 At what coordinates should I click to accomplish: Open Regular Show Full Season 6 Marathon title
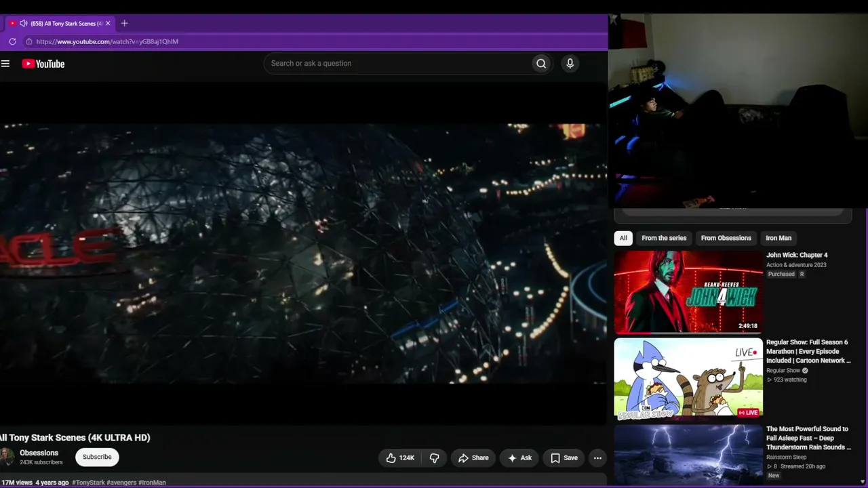(x=808, y=351)
